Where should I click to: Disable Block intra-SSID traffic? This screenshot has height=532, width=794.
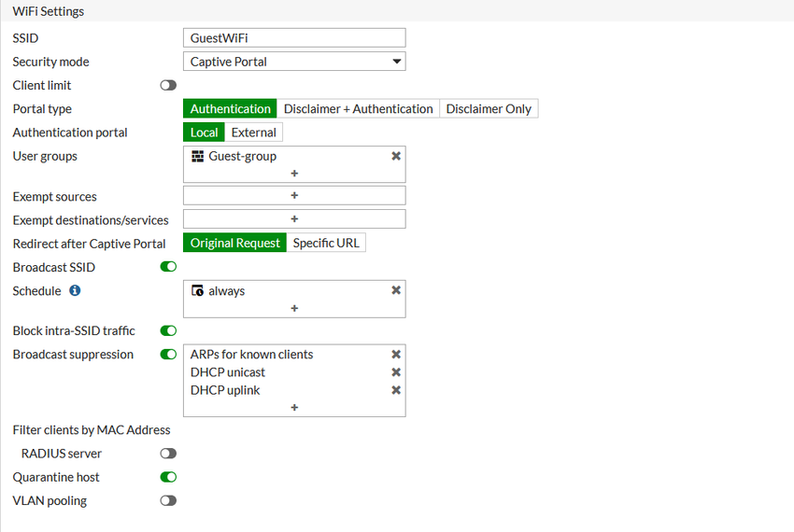168,330
